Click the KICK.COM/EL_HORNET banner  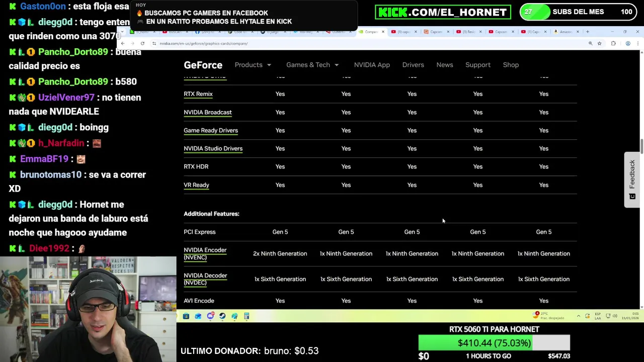point(443,12)
